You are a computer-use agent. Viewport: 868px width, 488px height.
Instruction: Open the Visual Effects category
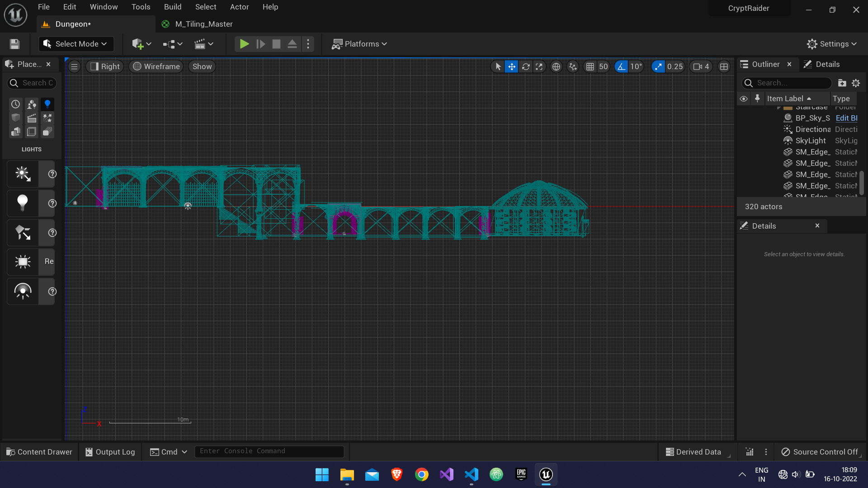(x=47, y=118)
